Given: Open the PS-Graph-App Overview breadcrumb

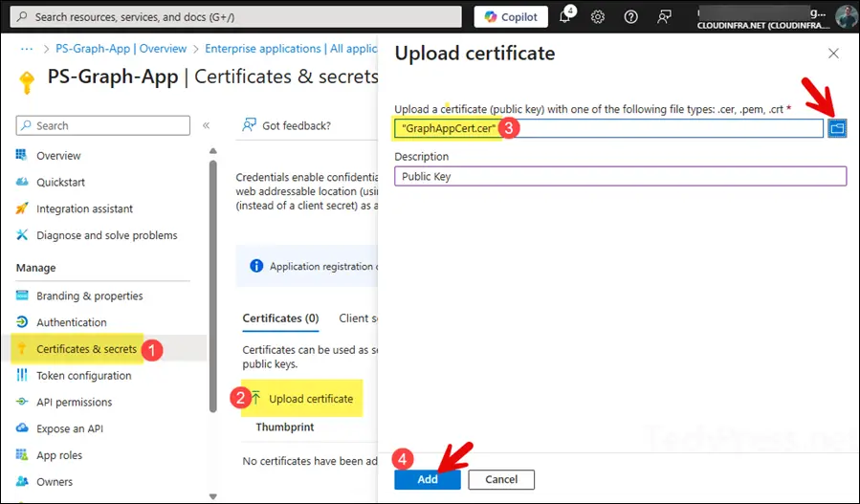Looking at the screenshot, I should 121,49.
